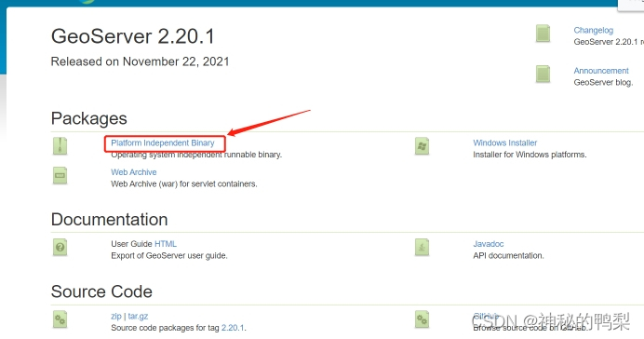Image resolution: width=644 pixels, height=339 pixels.
Task: Click 'Web Archive (war) for servlet containers.' text
Action: pyautogui.click(x=184, y=184)
